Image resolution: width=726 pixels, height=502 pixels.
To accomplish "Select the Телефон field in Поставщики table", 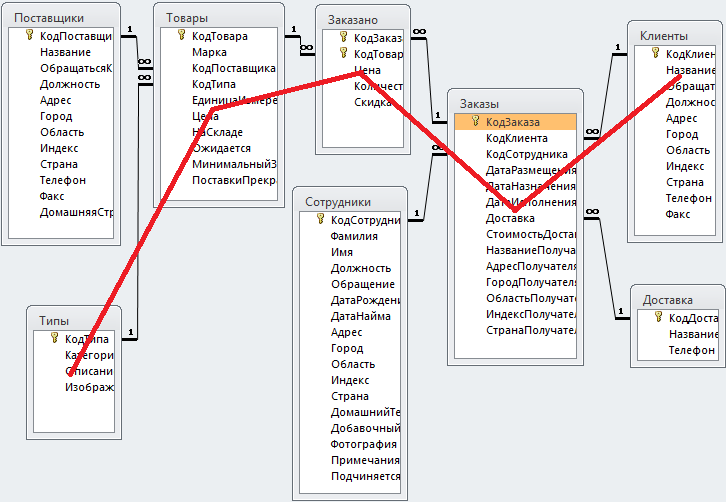I will [61, 180].
